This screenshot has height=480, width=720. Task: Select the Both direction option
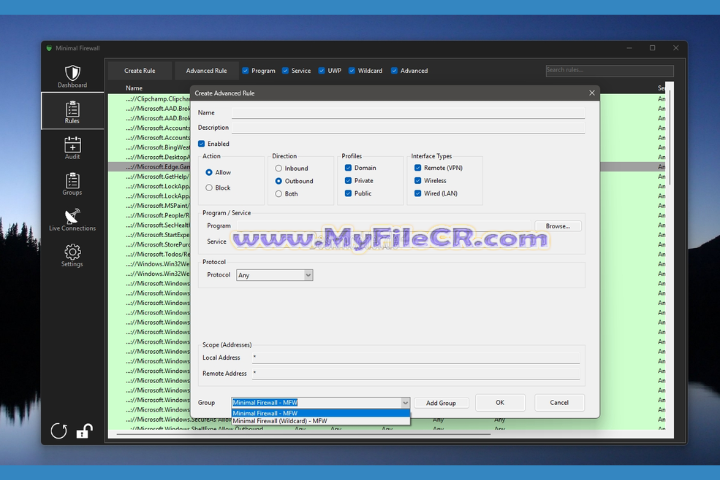[278, 194]
